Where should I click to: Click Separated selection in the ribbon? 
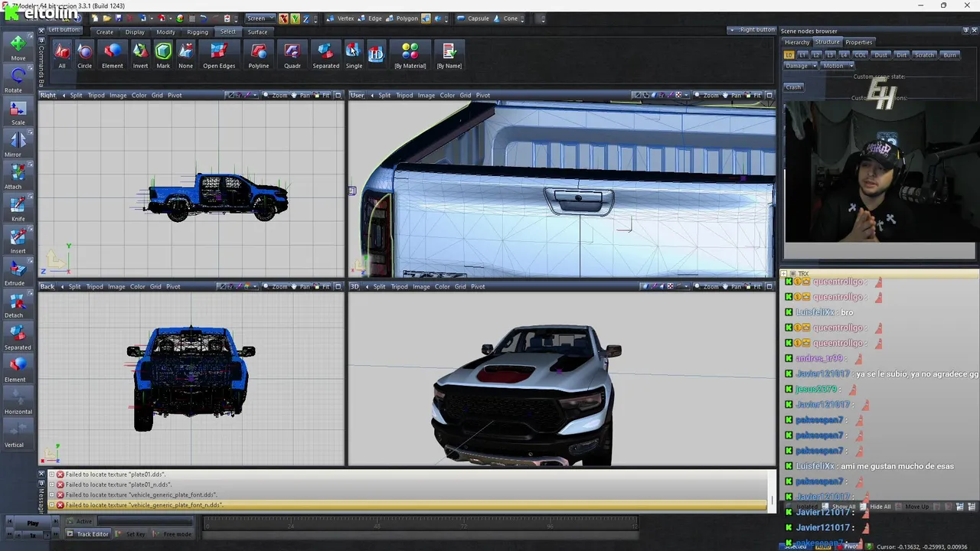pos(325,56)
